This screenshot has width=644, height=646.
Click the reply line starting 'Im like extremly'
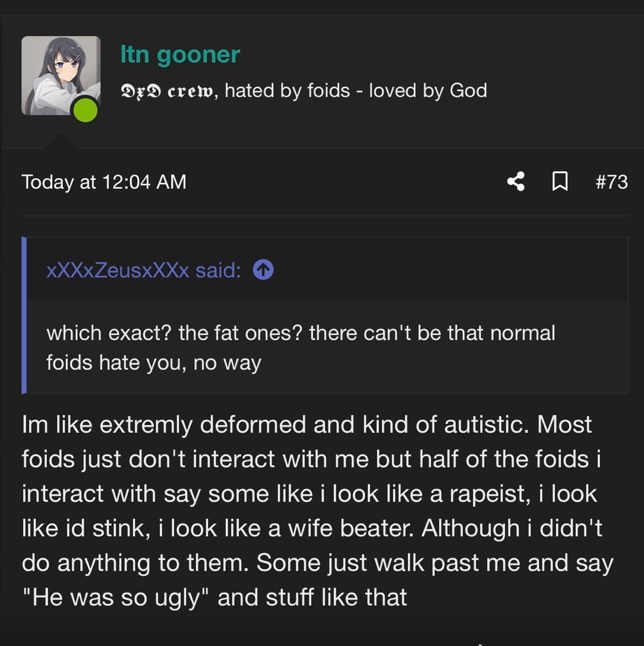[x=307, y=425]
